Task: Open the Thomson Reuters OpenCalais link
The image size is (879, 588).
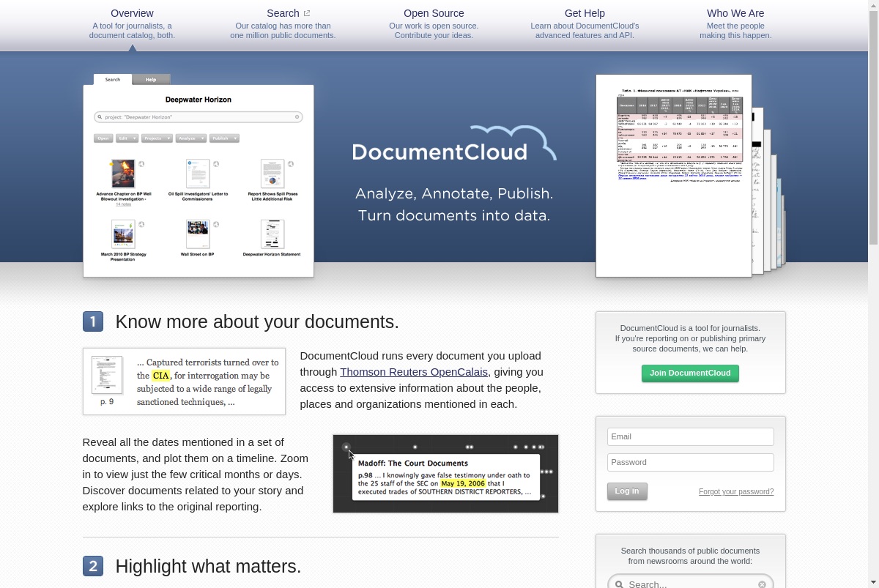Action: [x=414, y=372]
